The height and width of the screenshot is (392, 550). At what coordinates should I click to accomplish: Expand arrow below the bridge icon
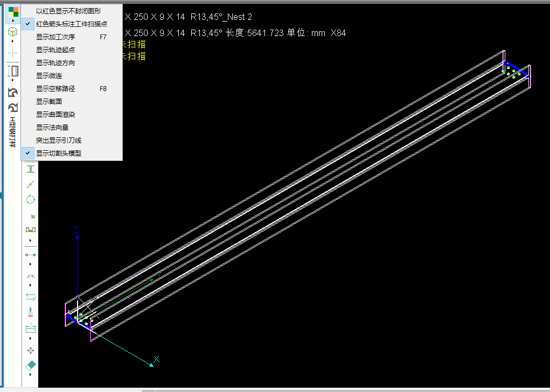pos(31,285)
